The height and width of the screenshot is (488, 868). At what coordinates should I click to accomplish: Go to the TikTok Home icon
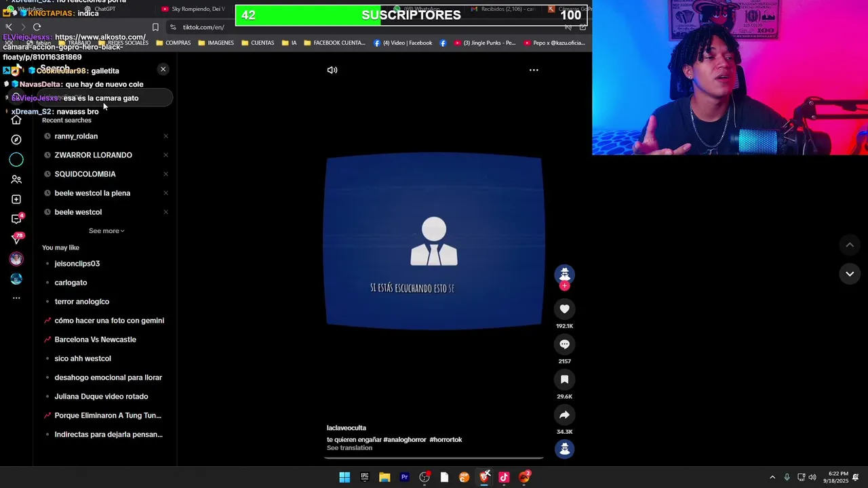16,120
